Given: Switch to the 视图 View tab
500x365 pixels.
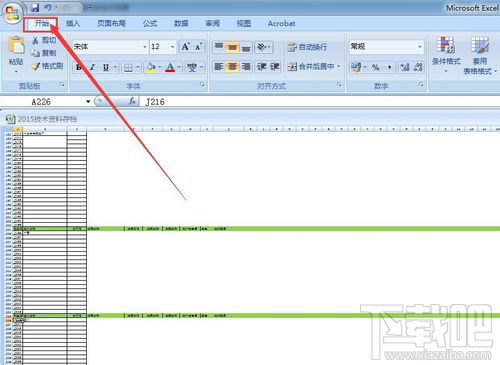Looking at the screenshot, I should 243,24.
